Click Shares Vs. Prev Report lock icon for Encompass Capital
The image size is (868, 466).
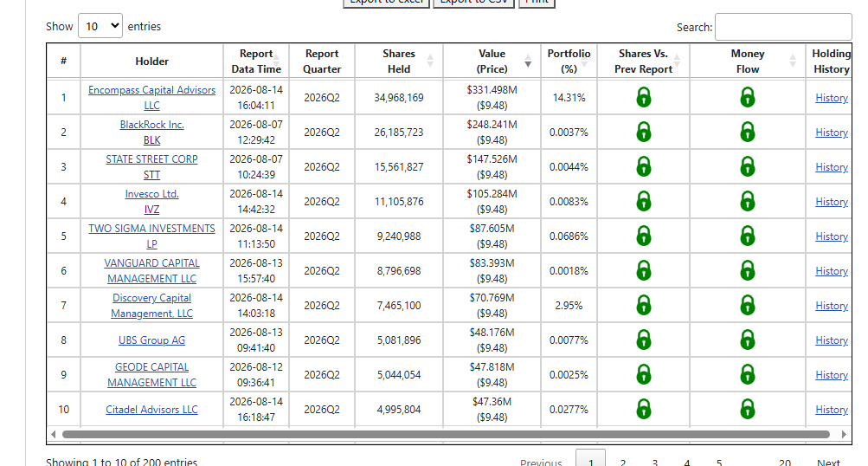coord(643,98)
